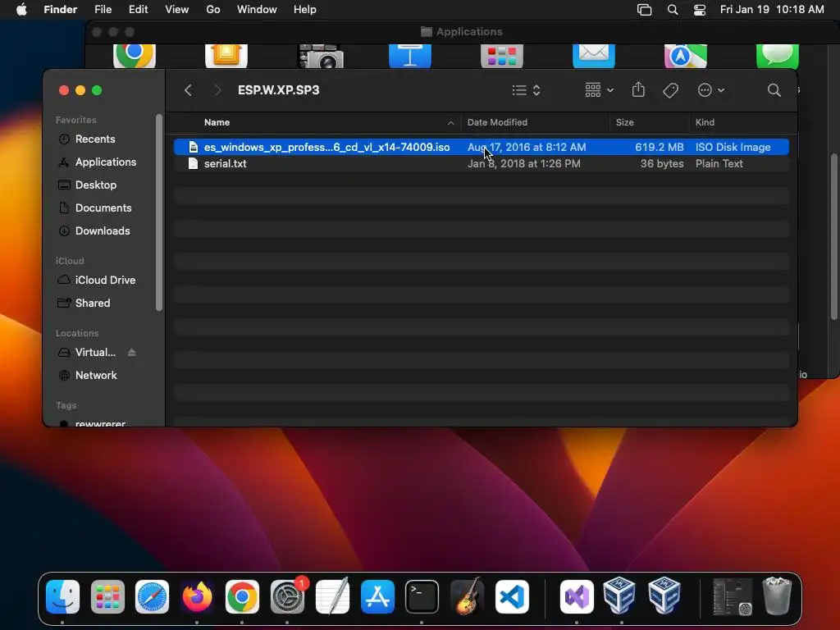840x630 pixels.
Task: Open the list view switcher
Action: tap(526, 90)
